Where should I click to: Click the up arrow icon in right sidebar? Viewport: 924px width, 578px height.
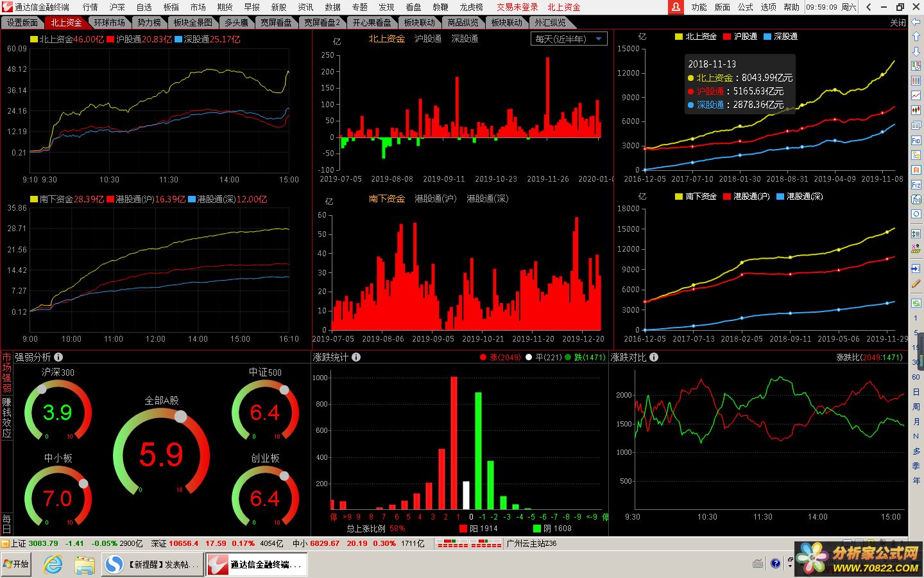pyautogui.click(x=916, y=37)
